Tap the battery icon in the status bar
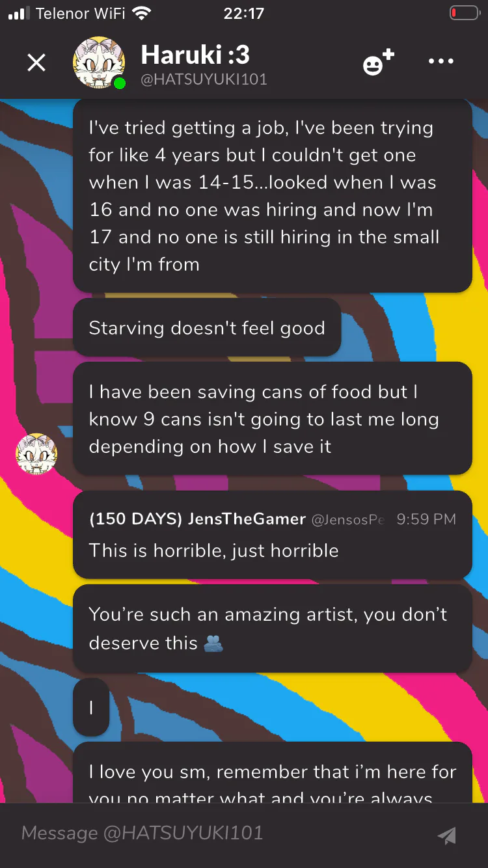This screenshot has height=868, width=488. click(x=464, y=13)
